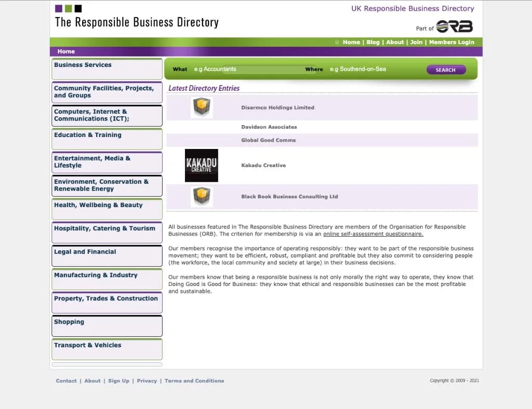Open Computers, Internet & Communications (ICT) category

point(107,116)
